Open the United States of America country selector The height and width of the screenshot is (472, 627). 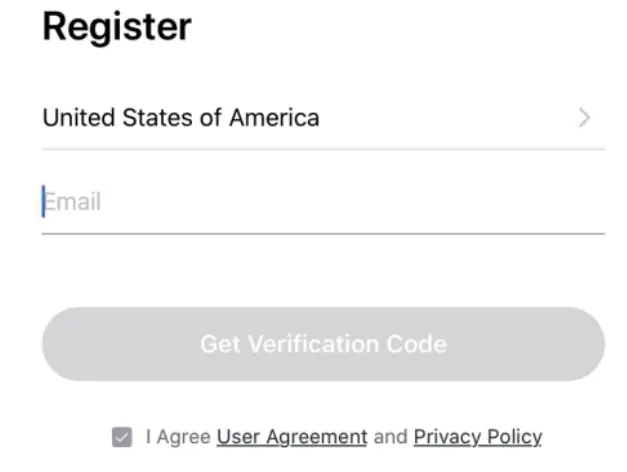[x=322, y=118]
